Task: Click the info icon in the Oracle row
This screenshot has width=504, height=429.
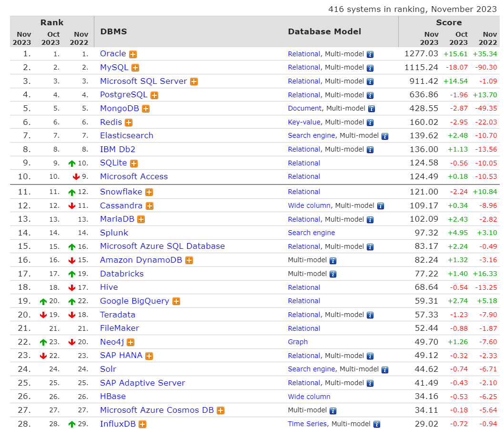Action: tap(370, 54)
